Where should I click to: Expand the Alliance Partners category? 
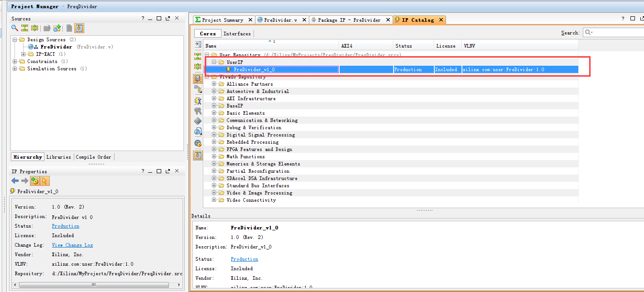[x=214, y=84]
